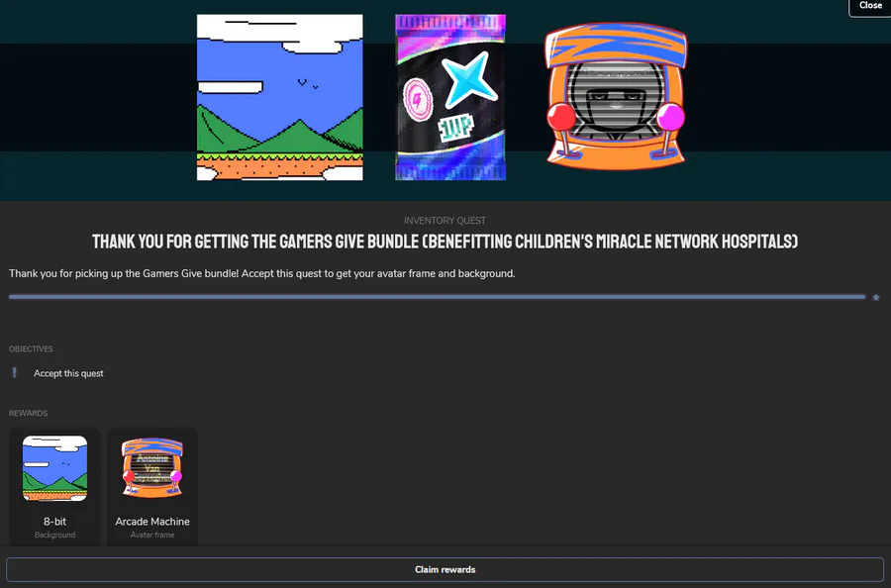This screenshot has width=891, height=588.
Task: Select the 8-bit background reward card
Action: pyautogui.click(x=55, y=487)
